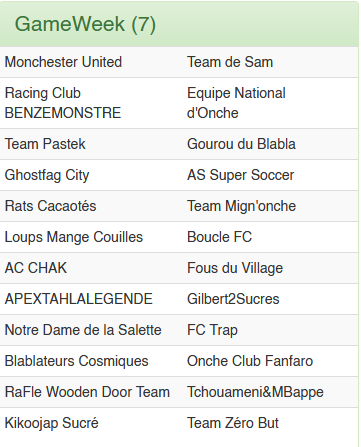The image size is (361, 447).
Task: Click Notre Dame de la Salette
Action: tap(83, 330)
